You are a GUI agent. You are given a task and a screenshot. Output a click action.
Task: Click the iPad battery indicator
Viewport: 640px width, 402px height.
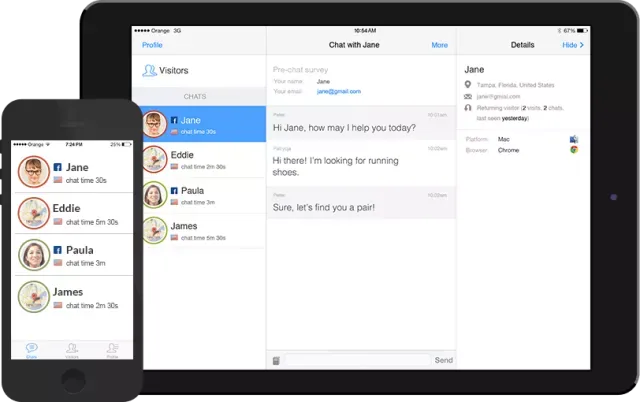582,31
